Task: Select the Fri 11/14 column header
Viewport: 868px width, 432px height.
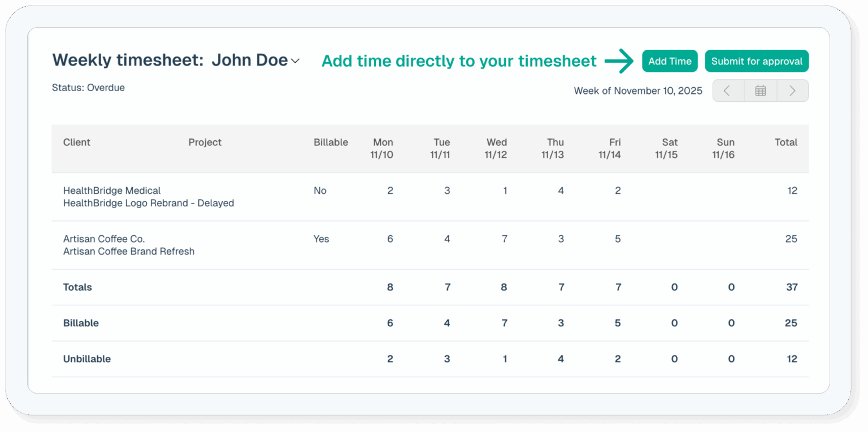Action: click(x=610, y=149)
